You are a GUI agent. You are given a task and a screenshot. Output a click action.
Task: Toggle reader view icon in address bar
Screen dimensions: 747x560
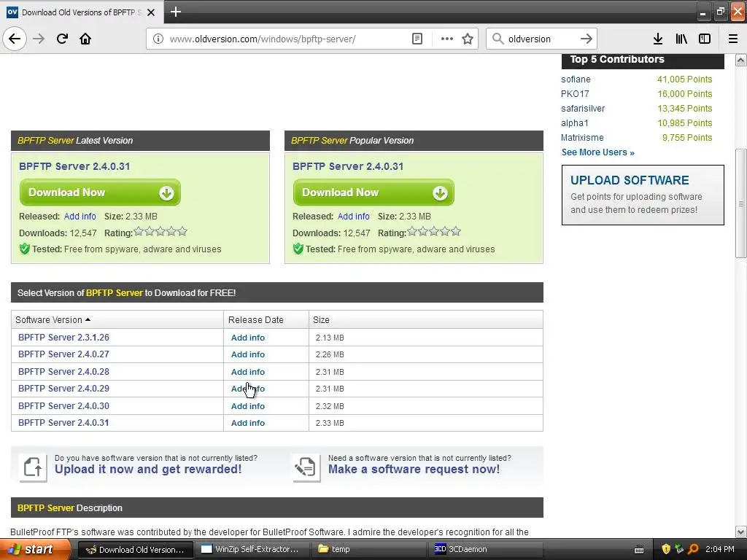pos(417,39)
